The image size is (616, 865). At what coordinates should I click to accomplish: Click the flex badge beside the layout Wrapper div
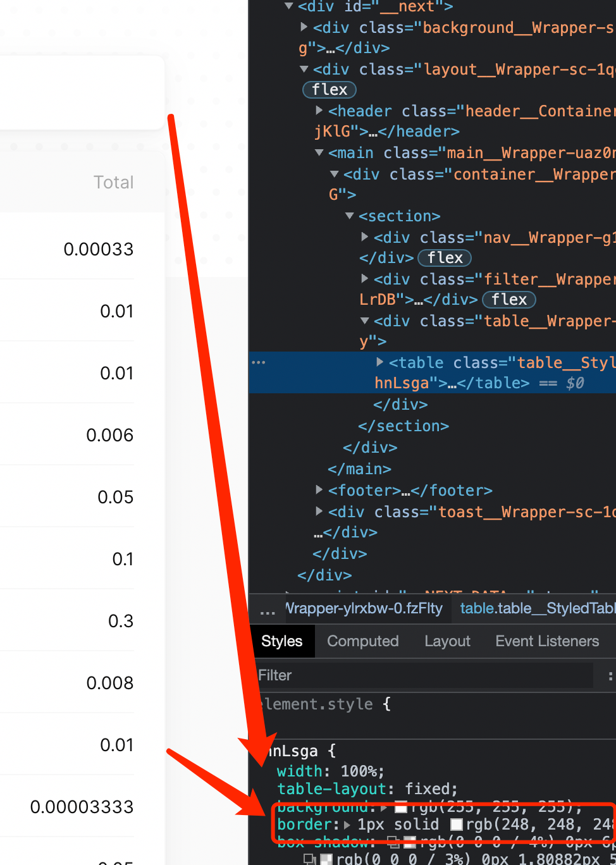330,90
